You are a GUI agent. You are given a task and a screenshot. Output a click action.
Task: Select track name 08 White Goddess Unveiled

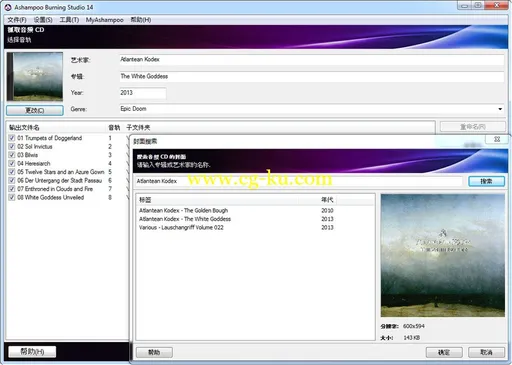click(x=51, y=197)
